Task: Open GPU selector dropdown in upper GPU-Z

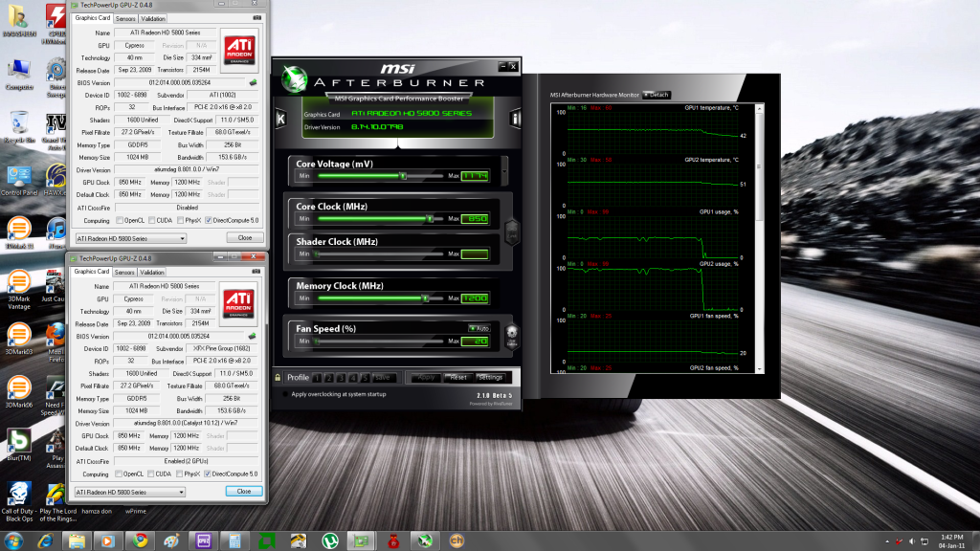Action: [x=130, y=238]
